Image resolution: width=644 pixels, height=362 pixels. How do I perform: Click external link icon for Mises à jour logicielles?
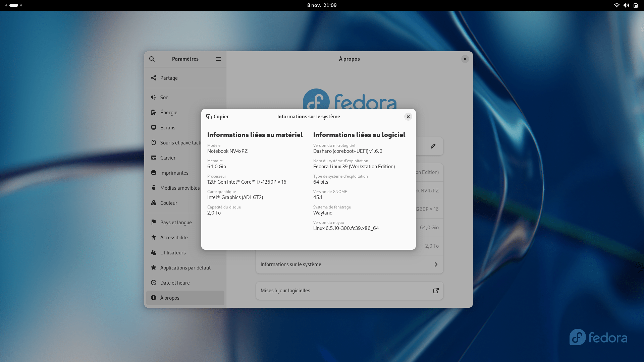[x=436, y=291]
